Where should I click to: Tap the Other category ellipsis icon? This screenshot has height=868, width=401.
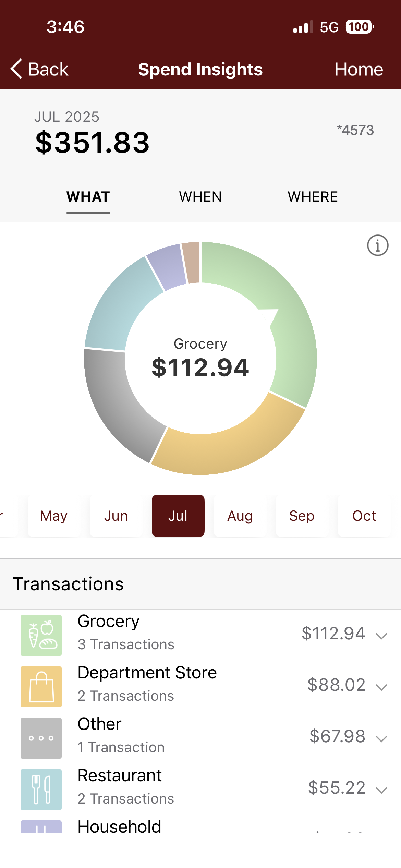point(41,738)
